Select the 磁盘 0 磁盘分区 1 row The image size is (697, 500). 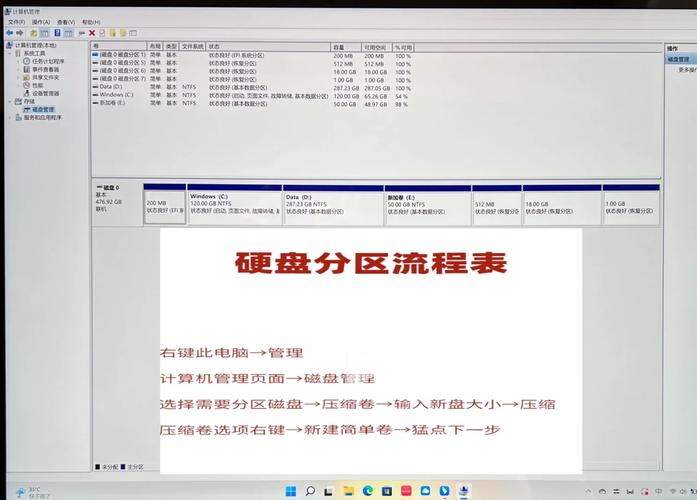(x=251, y=56)
